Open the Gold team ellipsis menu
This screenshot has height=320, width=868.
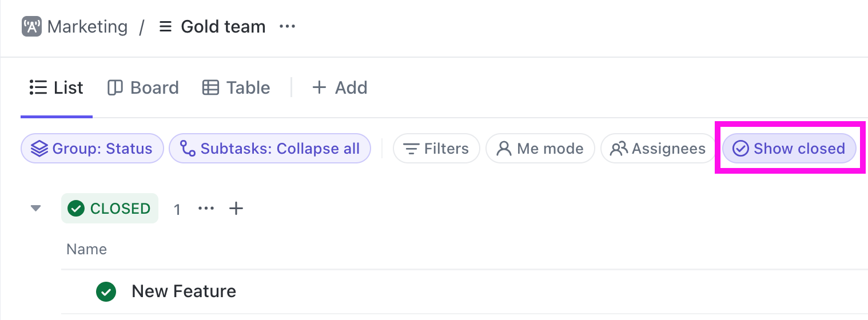click(x=287, y=27)
